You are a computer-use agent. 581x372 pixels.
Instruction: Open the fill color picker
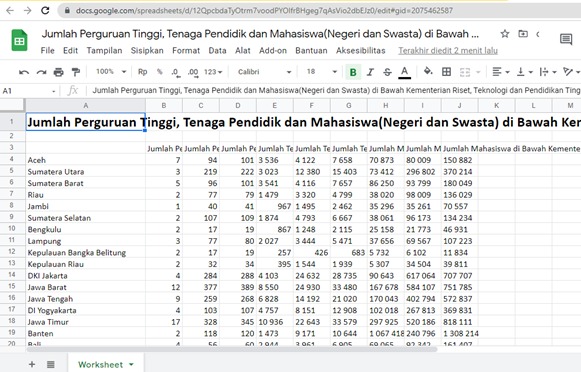click(x=428, y=71)
